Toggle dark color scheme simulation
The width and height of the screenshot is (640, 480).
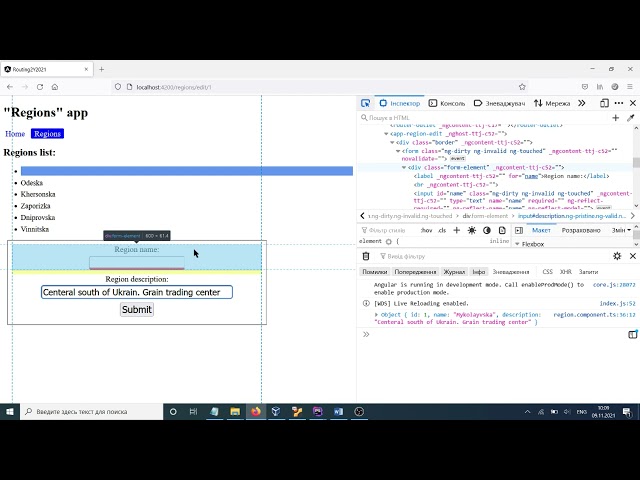[487, 230]
